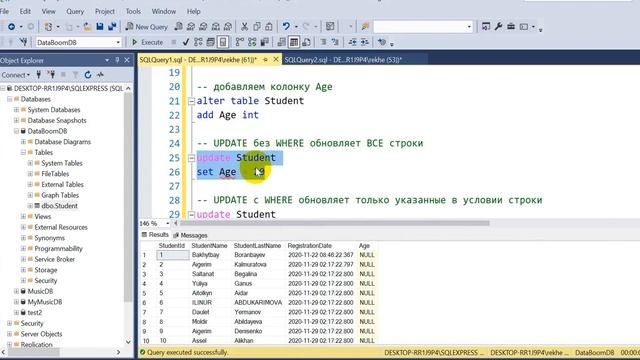Viewport: 640px width, 360px height.
Task: Select Results to Text option
Action: (x=282, y=42)
